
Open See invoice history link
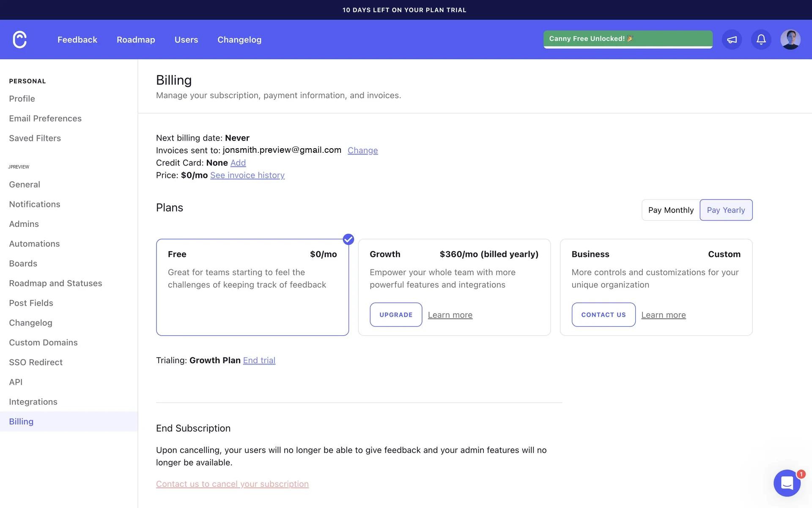coord(247,175)
